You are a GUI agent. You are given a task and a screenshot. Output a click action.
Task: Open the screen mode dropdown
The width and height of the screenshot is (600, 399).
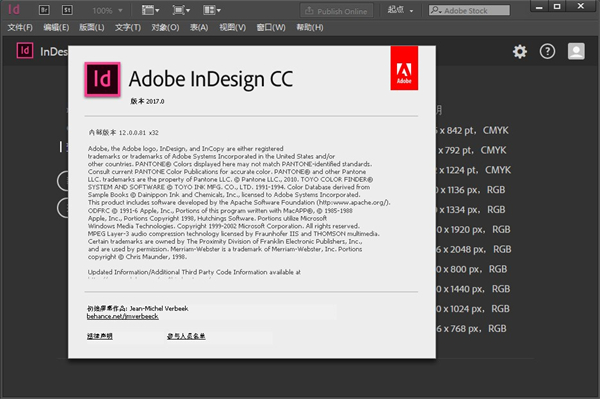(x=181, y=10)
